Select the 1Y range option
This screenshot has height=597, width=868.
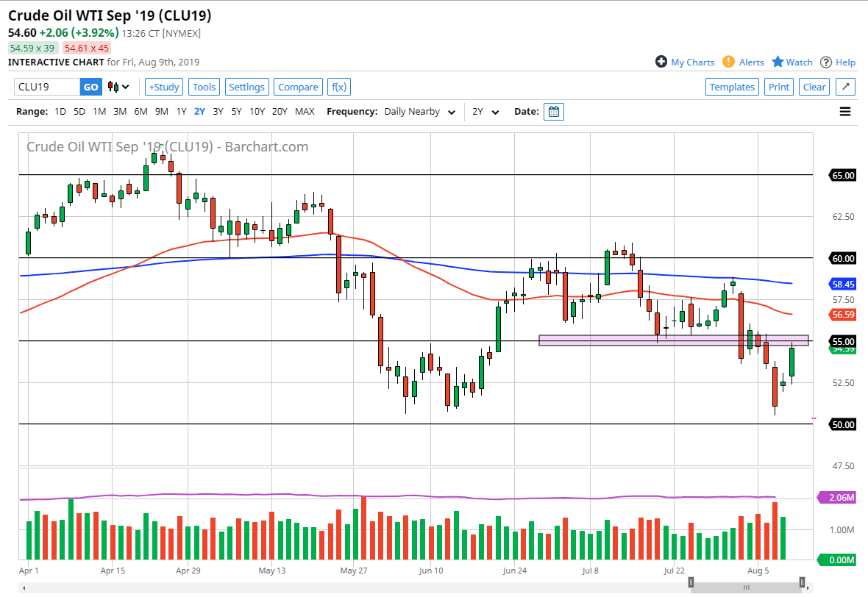pos(182,111)
